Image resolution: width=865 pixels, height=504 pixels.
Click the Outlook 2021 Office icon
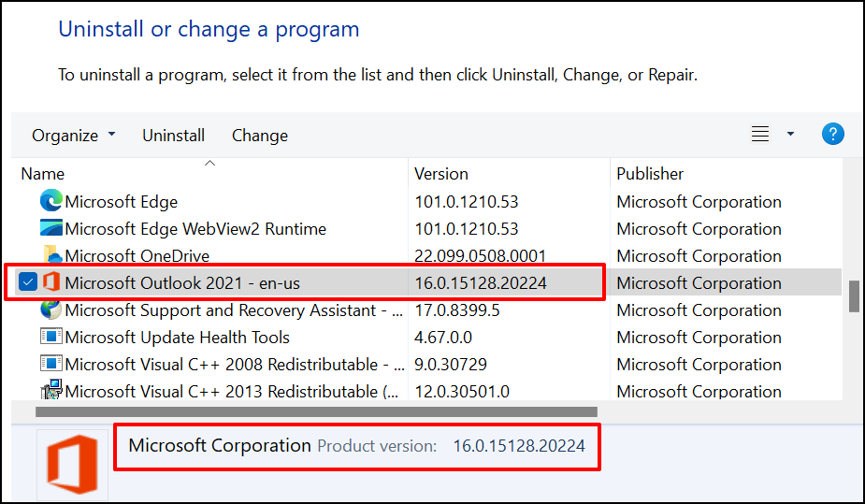pyautogui.click(x=51, y=282)
